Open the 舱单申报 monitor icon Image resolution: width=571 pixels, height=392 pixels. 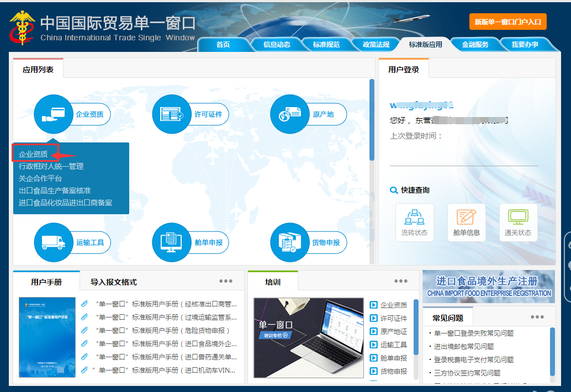(172, 242)
